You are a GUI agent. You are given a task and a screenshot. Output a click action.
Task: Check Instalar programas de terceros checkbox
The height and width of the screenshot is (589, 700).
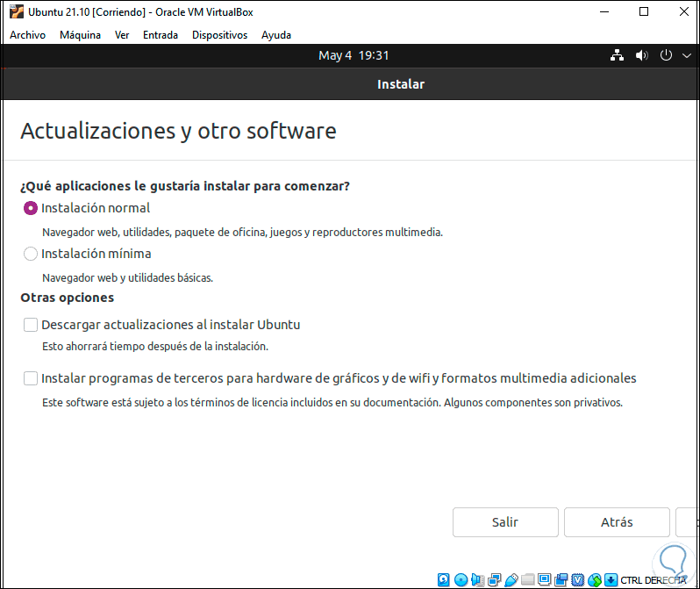pos(31,378)
